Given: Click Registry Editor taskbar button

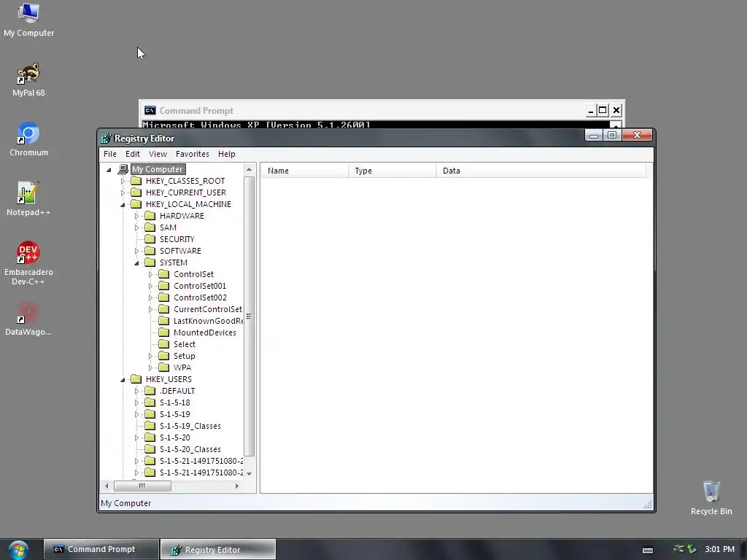Looking at the screenshot, I should point(217,549).
